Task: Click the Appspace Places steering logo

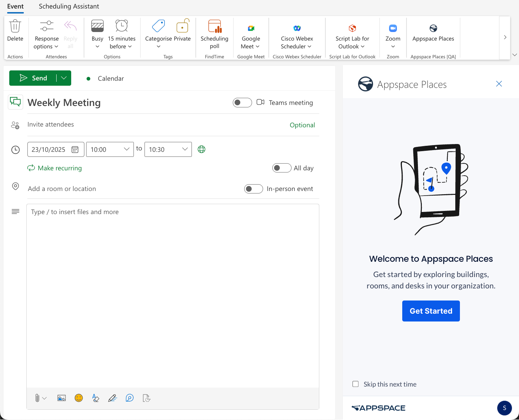Action: (366, 84)
